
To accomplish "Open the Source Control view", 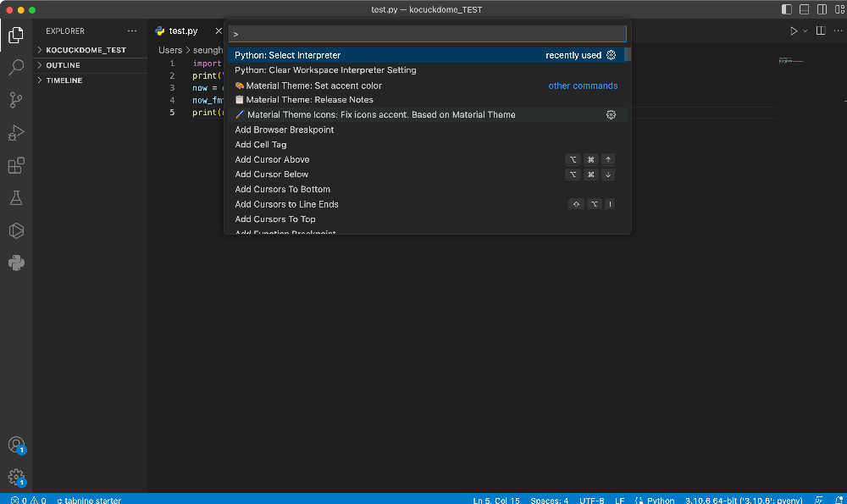I will tap(15, 100).
